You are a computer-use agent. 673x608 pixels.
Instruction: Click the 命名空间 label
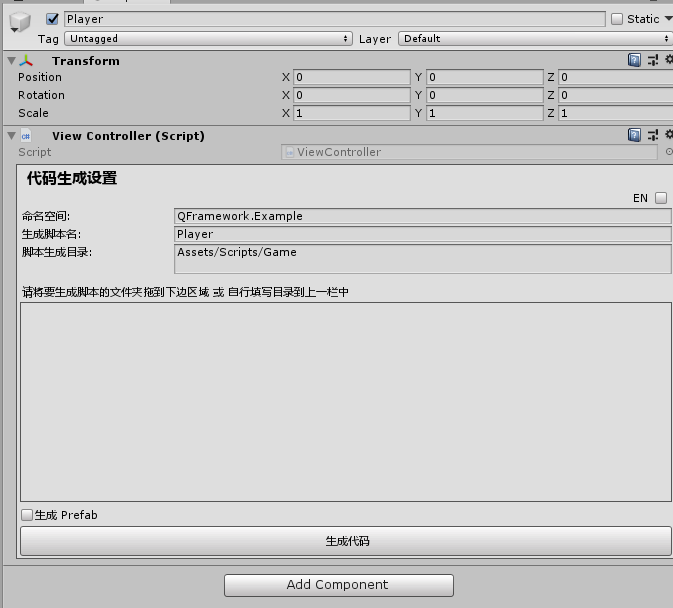pyautogui.click(x=46, y=216)
